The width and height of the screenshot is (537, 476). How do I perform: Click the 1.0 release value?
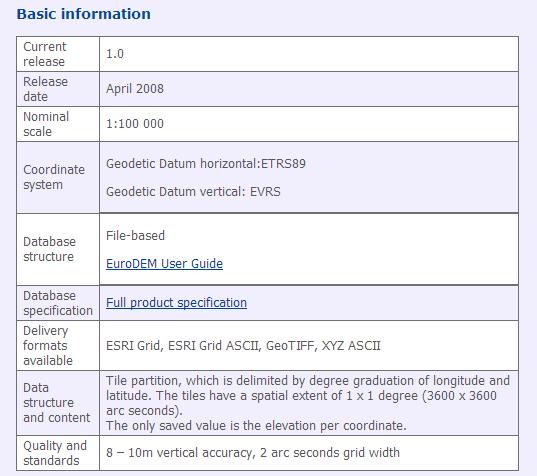coord(115,54)
